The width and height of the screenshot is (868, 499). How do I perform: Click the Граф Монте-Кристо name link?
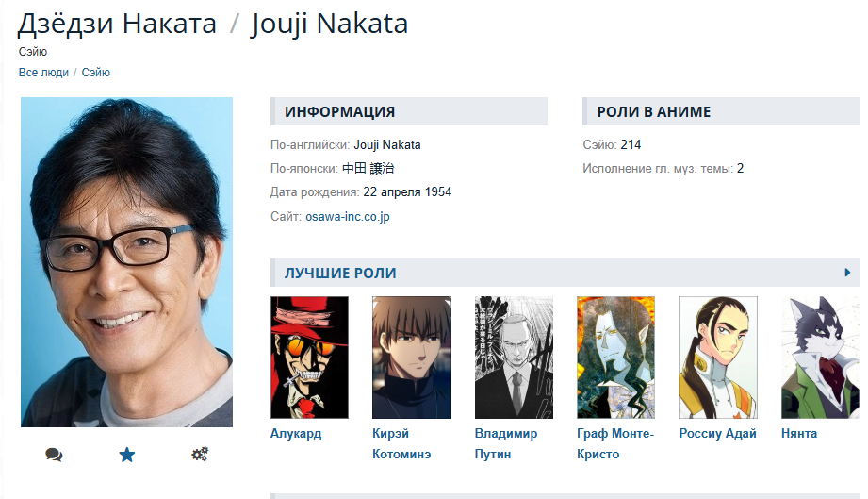click(x=615, y=443)
